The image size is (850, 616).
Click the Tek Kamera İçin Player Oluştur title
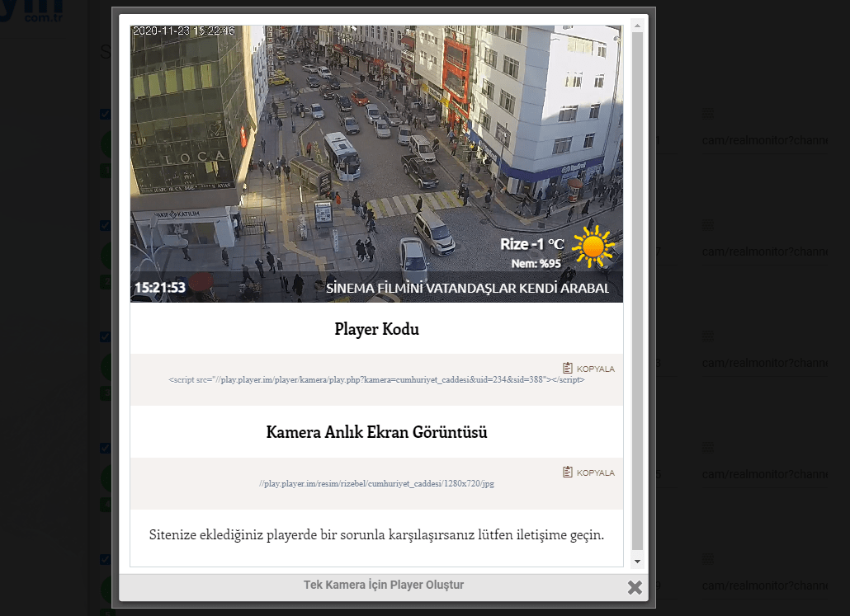(x=383, y=585)
